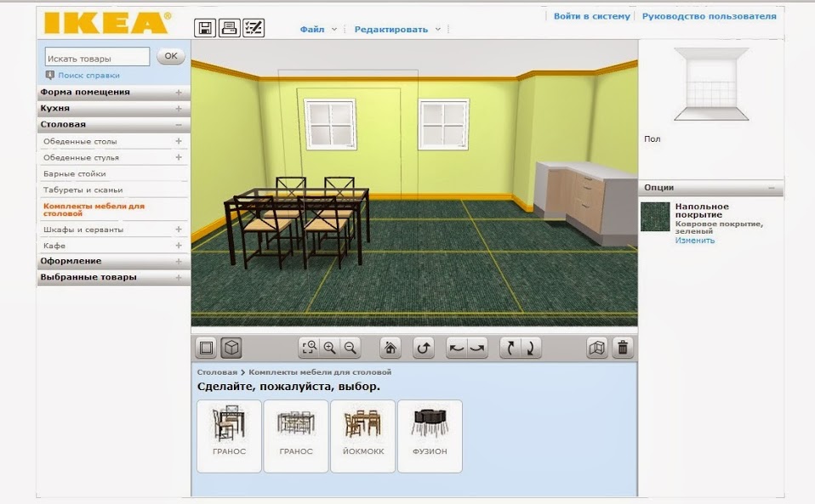The height and width of the screenshot is (504, 815).
Task: Switch to 2D plan view
Action: click(206, 348)
